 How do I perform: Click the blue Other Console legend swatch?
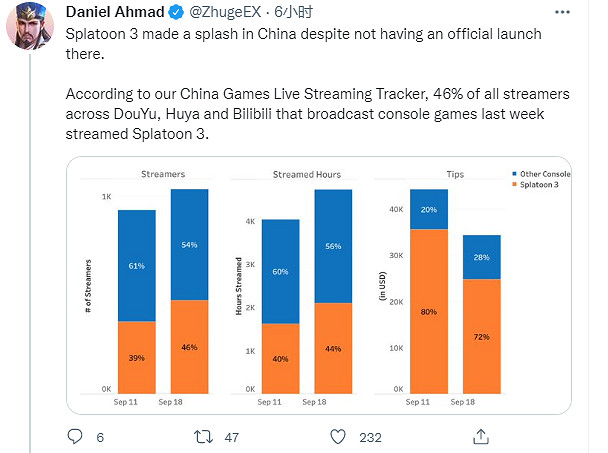512,174
